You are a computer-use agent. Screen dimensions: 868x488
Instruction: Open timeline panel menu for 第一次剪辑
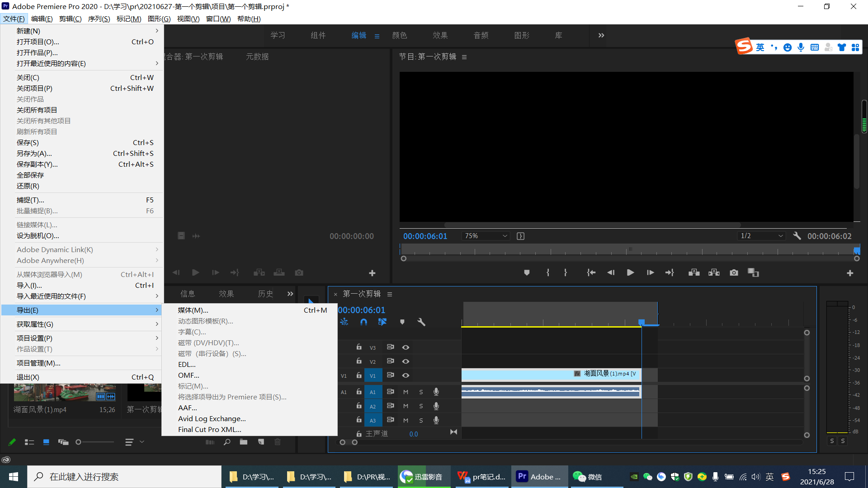(x=390, y=294)
